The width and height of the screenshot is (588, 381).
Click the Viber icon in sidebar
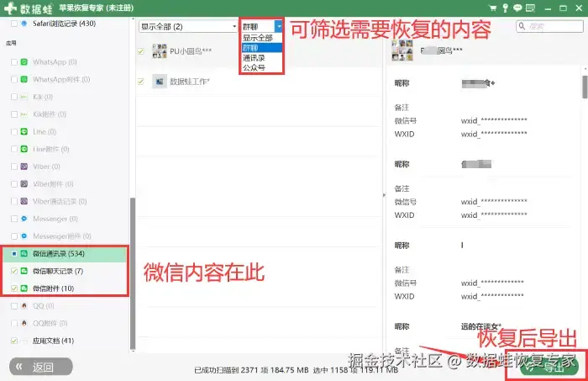click(24, 167)
